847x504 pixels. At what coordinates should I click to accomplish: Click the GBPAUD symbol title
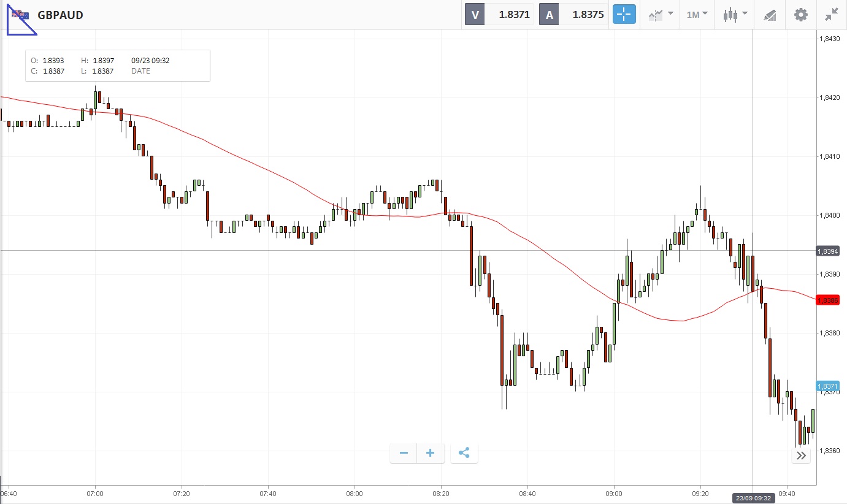click(x=60, y=15)
